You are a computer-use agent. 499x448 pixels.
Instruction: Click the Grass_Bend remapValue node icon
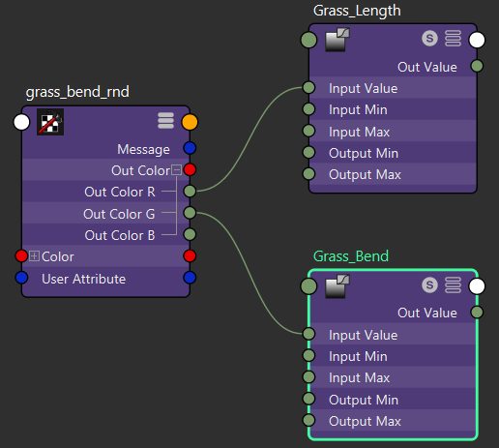338,286
